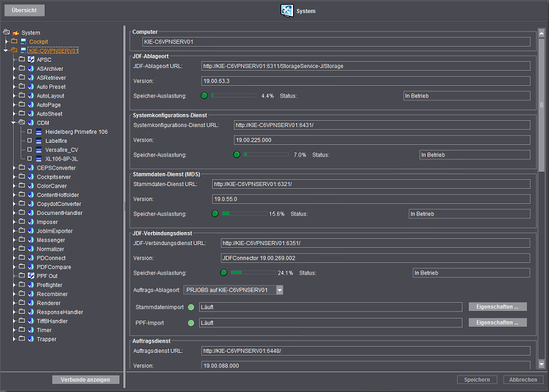Image resolution: width=549 pixels, height=392 pixels.
Task: Click the System root icon in tree
Action: [x=16, y=33]
